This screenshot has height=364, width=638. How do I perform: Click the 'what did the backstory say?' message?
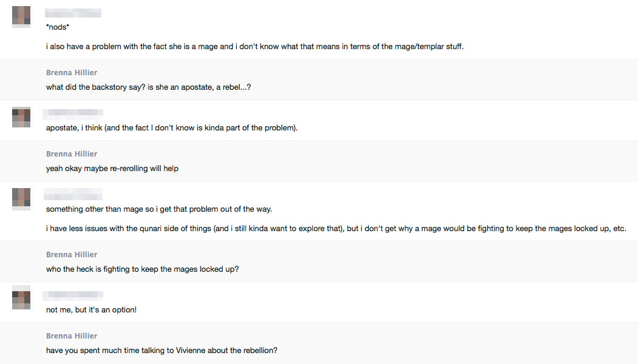[149, 87]
